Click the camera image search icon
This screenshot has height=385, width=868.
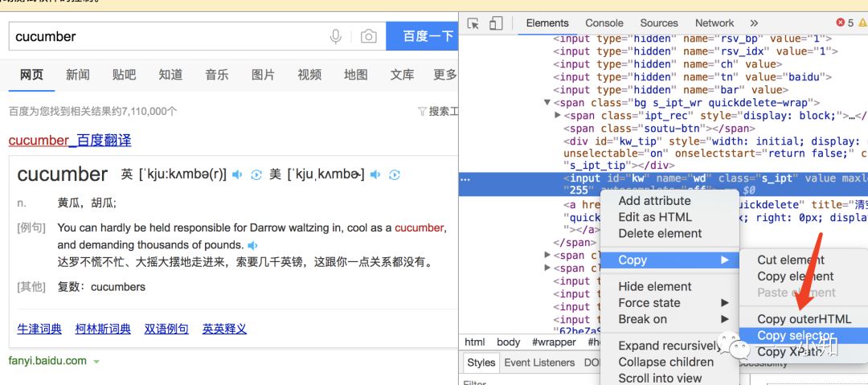click(369, 36)
